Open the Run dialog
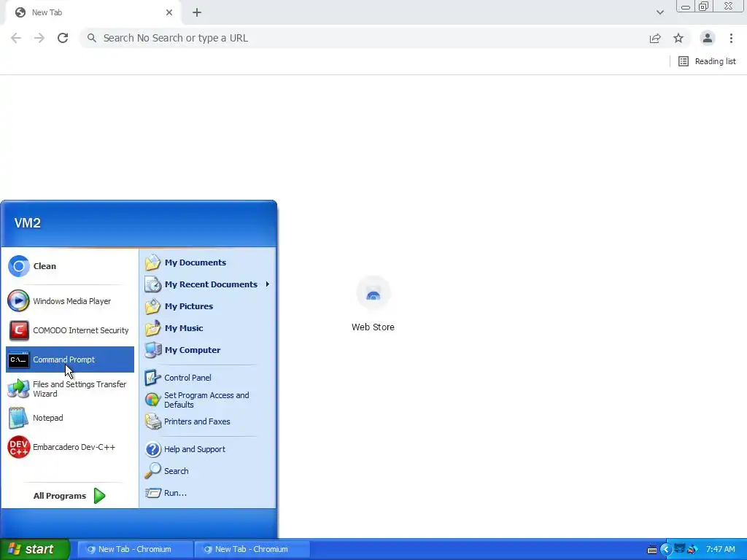The width and height of the screenshot is (747, 560). (207, 493)
